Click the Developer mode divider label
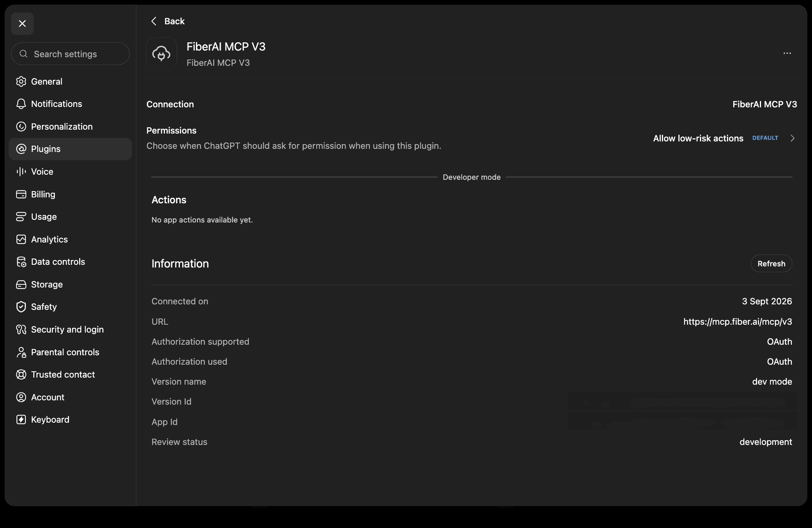 (x=471, y=177)
